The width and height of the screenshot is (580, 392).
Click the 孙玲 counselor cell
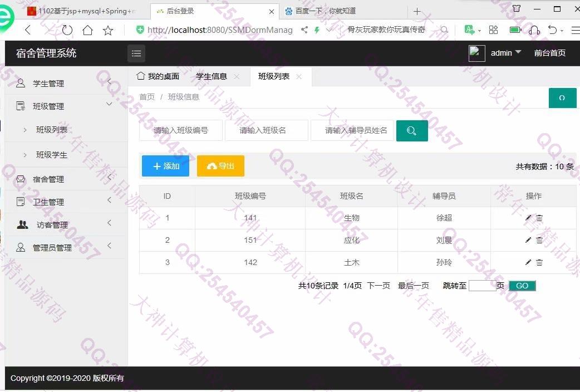444,262
